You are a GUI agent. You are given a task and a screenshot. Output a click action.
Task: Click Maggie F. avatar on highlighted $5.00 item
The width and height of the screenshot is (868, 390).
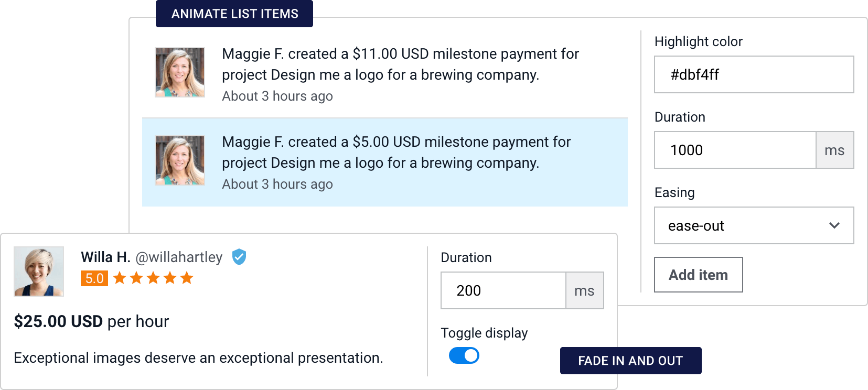coord(180,160)
